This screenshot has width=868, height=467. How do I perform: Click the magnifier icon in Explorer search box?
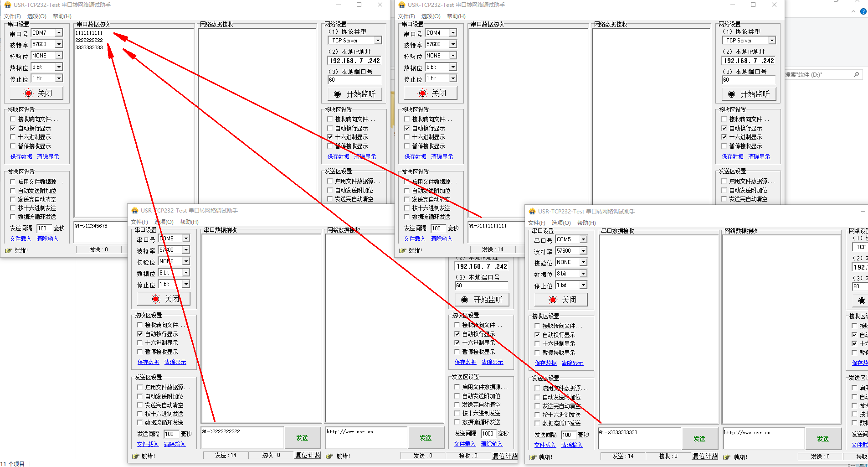coord(856,75)
